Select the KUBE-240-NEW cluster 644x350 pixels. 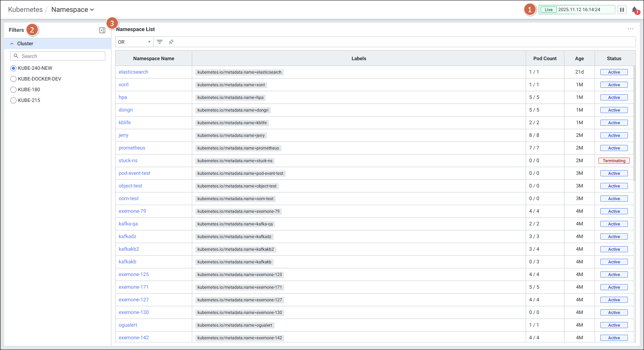coord(13,68)
